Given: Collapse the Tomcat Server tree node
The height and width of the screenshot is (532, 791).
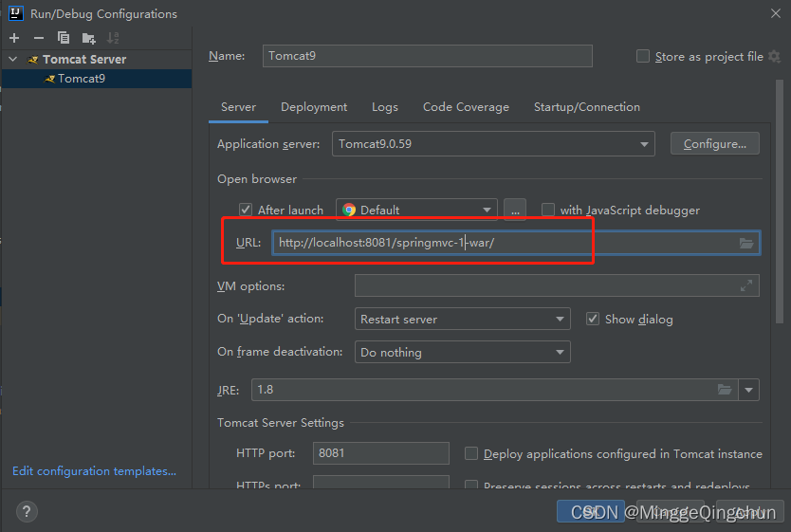Looking at the screenshot, I should coord(13,59).
